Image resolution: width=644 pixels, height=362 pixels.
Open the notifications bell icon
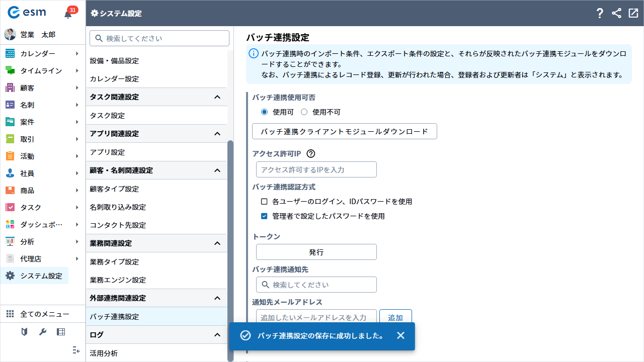pyautogui.click(x=68, y=14)
